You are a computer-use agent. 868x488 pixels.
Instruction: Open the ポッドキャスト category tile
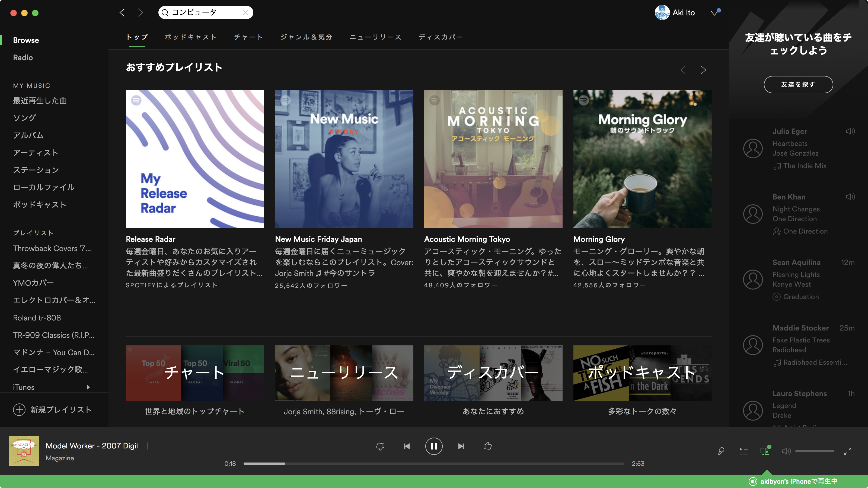coord(643,373)
